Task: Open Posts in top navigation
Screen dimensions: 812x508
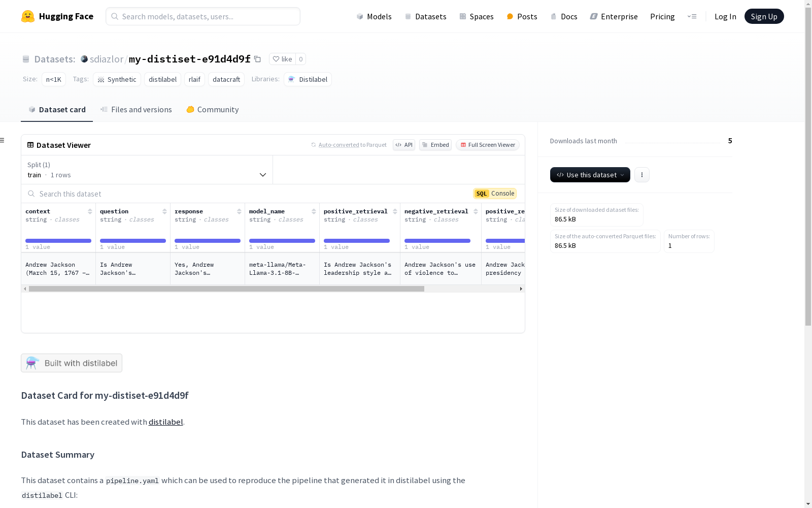Action: [522, 16]
